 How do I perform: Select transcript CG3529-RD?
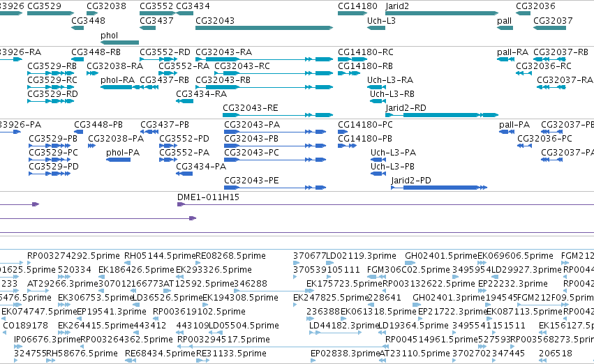tap(52, 94)
